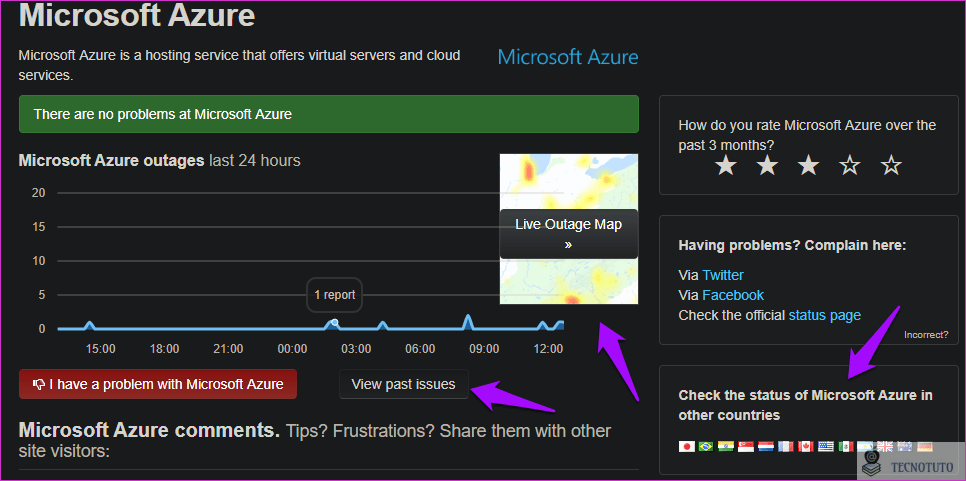Click the green 'There are no problems' banner
This screenshot has width=966, height=481.
pos(329,114)
